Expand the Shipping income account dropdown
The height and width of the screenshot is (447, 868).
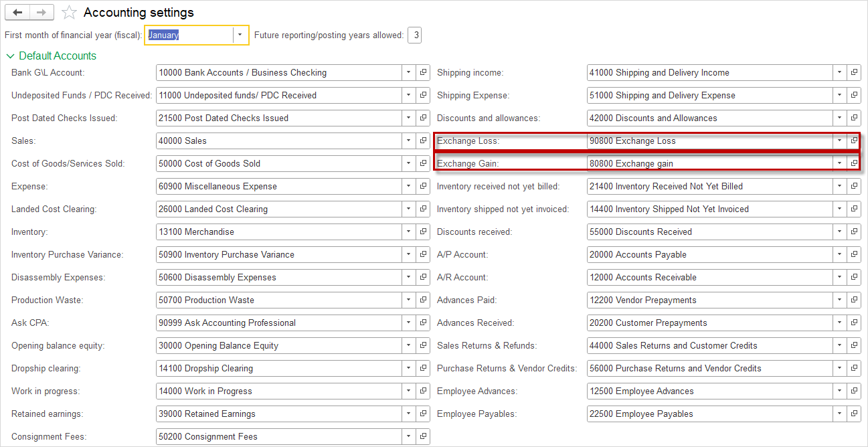839,72
